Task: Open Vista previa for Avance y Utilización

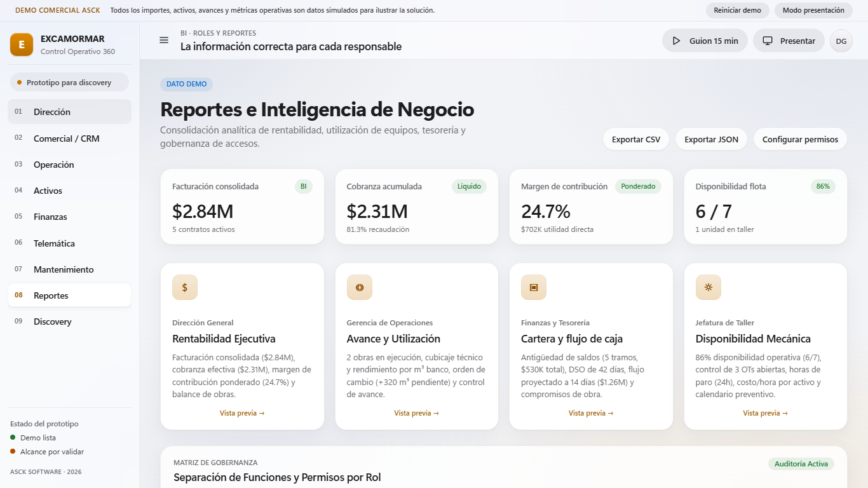Action: (x=417, y=413)
